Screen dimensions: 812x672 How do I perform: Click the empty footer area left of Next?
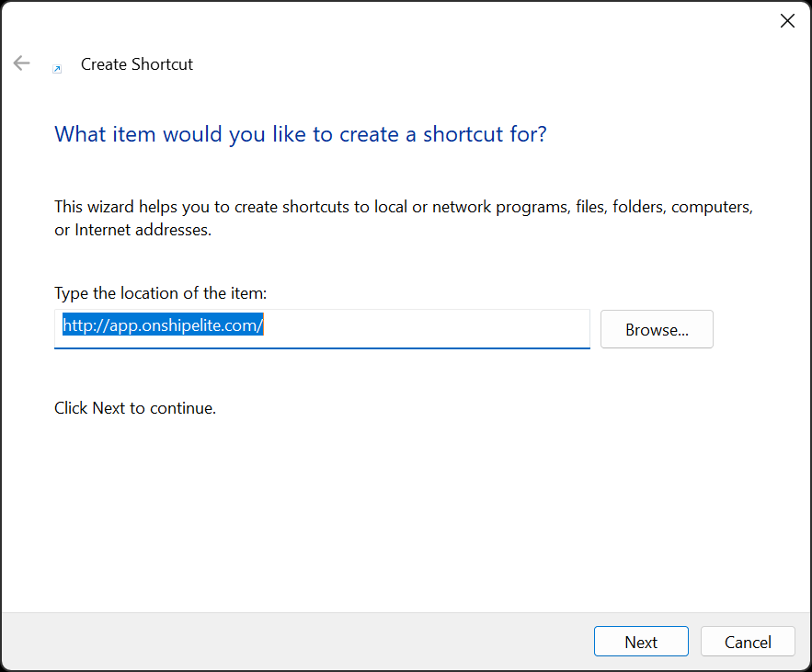coord(294,642)
